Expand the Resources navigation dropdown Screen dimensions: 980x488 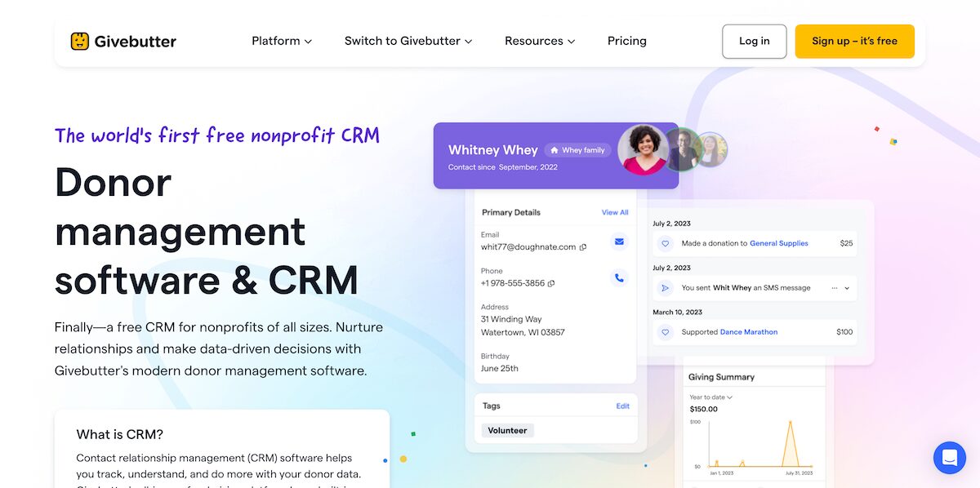[x=540, y=41]
